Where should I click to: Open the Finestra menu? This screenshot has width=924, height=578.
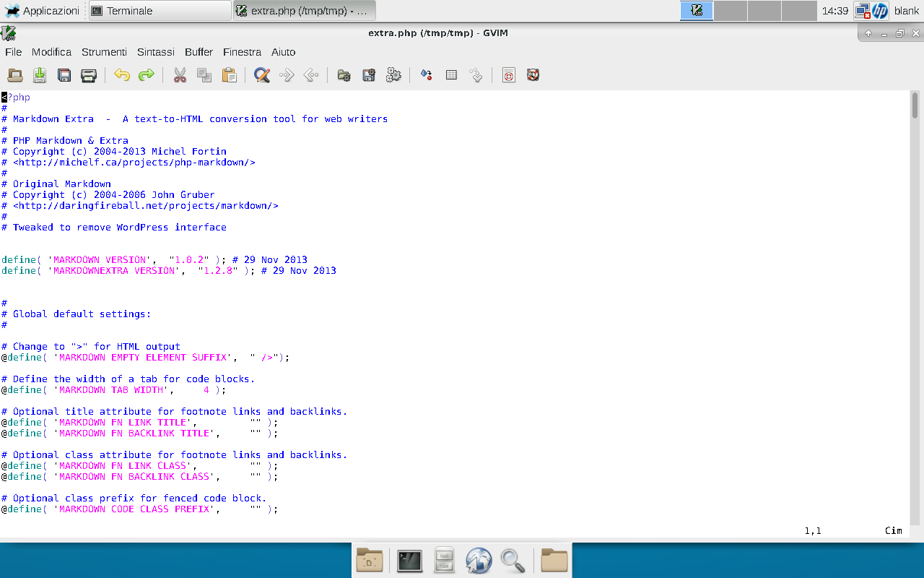click(x=243, y=52)
